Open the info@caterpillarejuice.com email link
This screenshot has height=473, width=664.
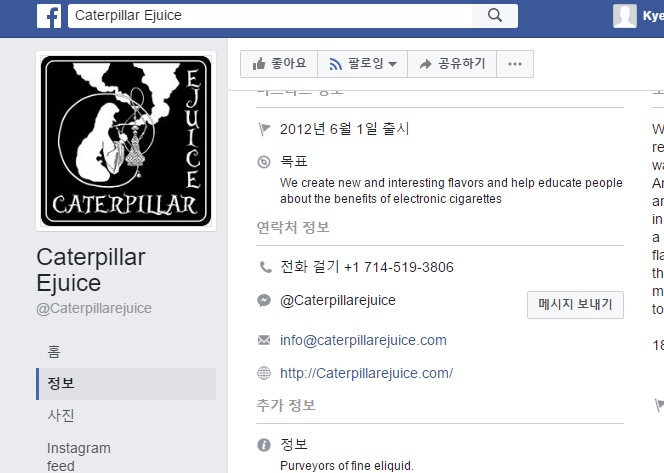(x=363, y=340)
